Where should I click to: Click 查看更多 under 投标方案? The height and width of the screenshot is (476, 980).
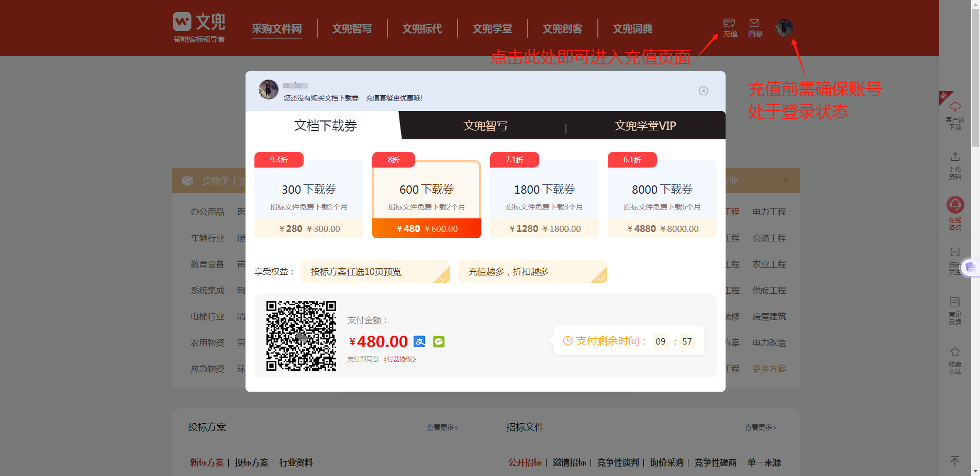[442, 427]
